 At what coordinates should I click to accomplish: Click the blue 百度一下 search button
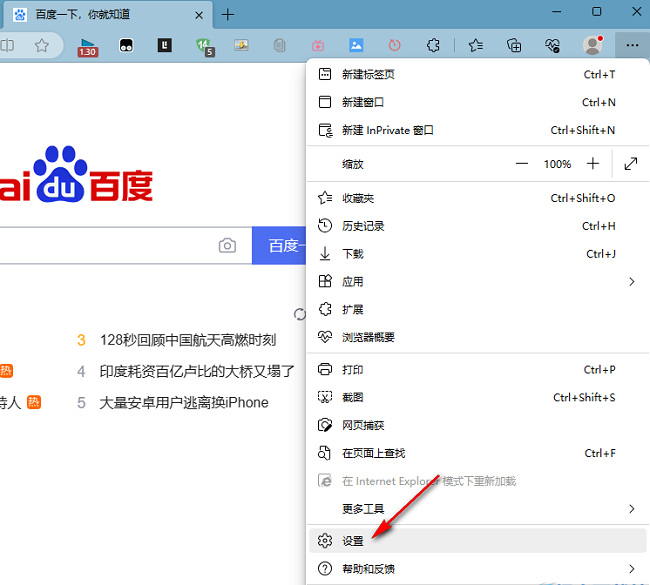pyautogui.click(x=279, y=245)
